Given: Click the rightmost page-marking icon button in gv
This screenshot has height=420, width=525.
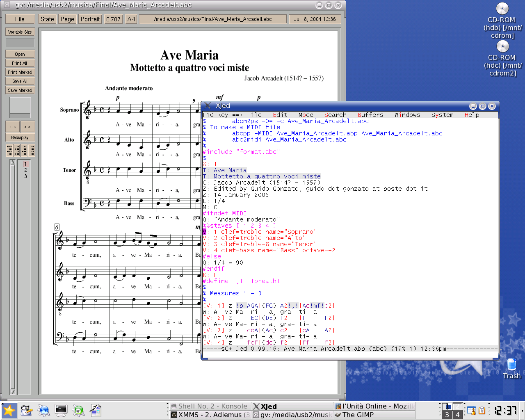Looking at the screenshot, I should click(x=32, y=151).
